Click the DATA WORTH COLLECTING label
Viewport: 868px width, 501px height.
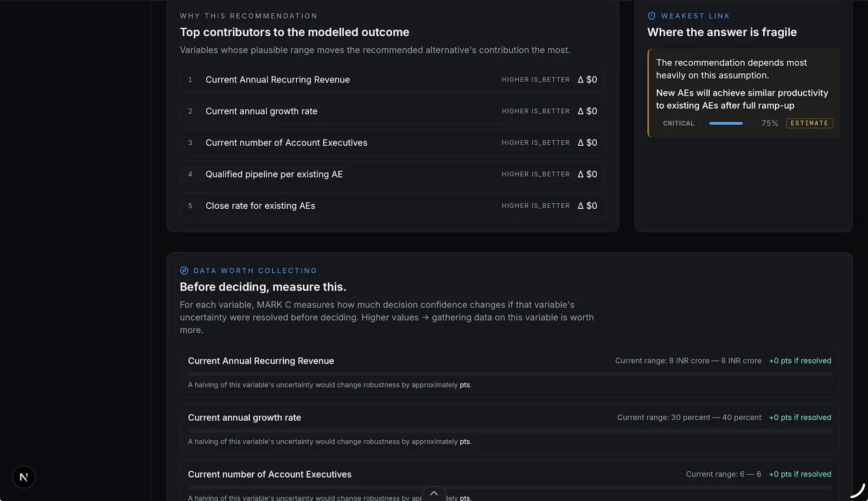pyautogui.click(x=255, y=271)
